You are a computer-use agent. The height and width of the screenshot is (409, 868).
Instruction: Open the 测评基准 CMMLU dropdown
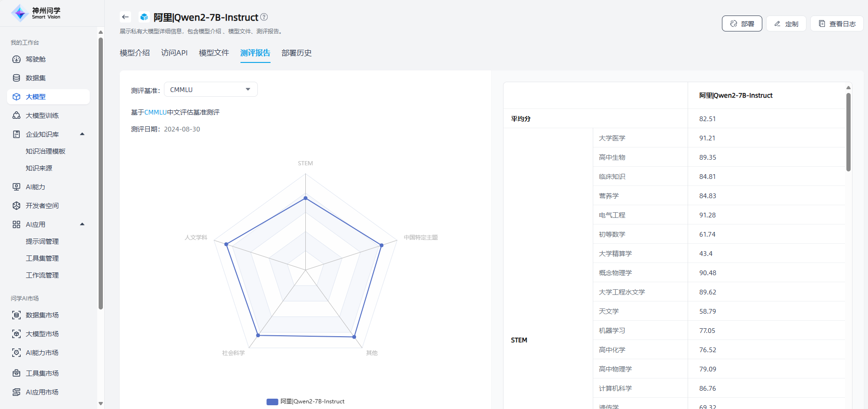210,90
